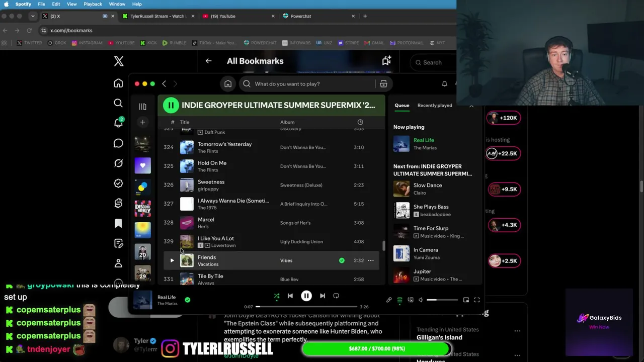Toggle the Queue panel icon
The image size is (644, 362).
click(x=399, y=300)
